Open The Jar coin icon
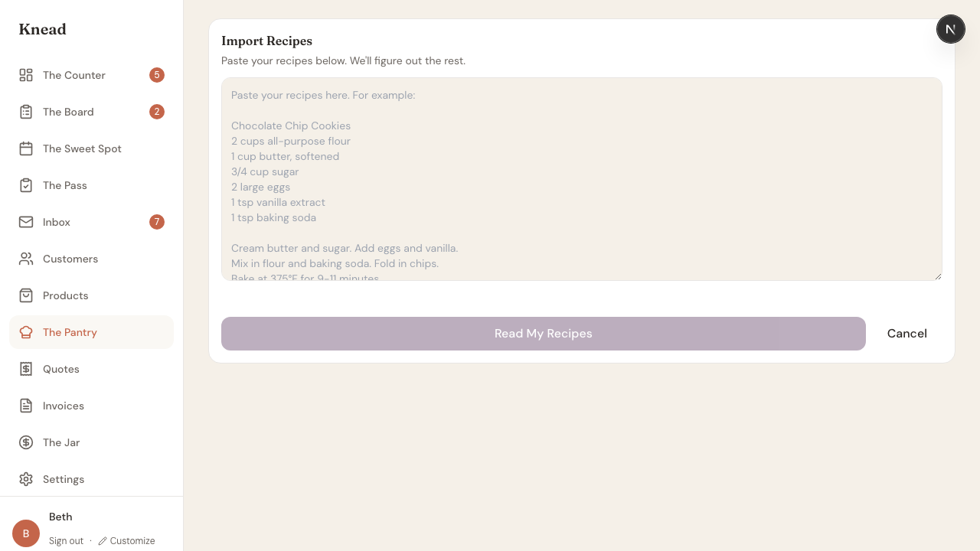This screenshot has height=551, width=980. tap(26, 442)
